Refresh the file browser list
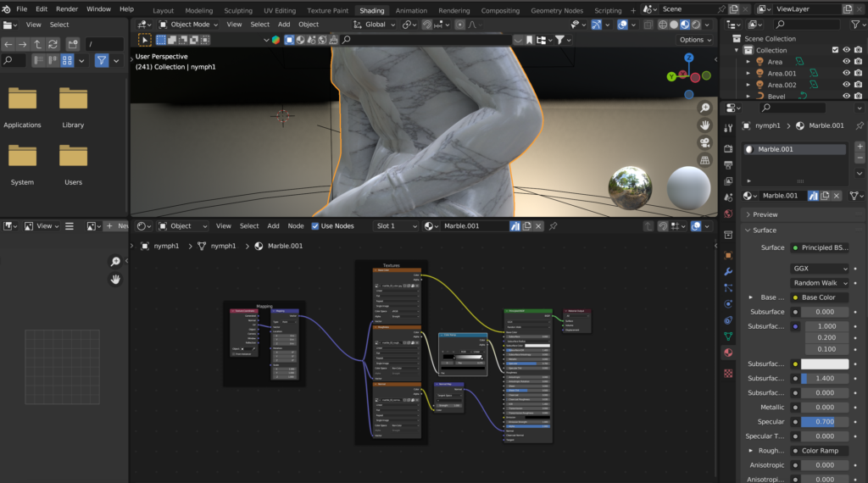Image resolution: width=868 pixels, height=483 pixels. click(53, 44)
